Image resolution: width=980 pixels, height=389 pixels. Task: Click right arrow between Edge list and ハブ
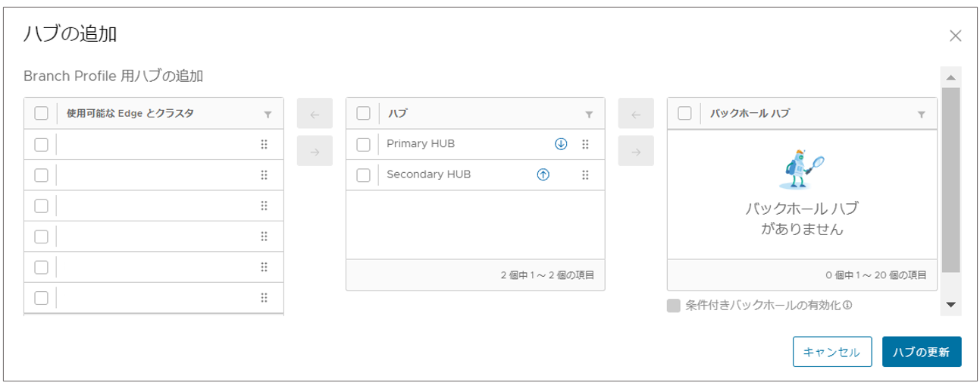315,152
